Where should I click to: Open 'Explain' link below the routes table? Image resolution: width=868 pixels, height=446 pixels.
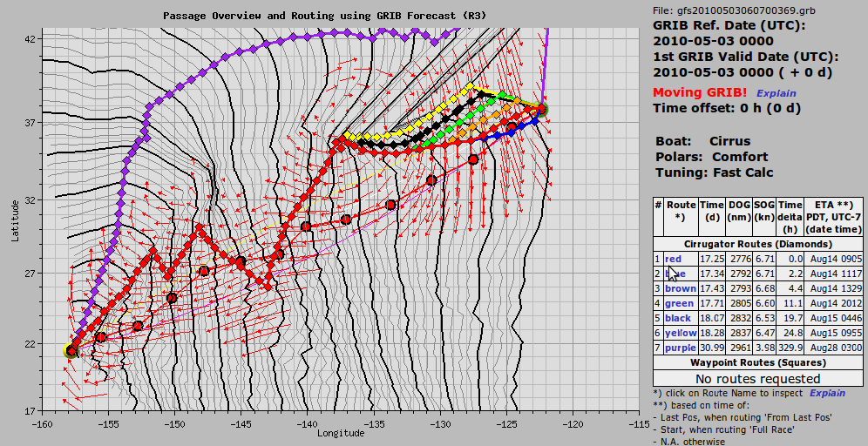[x=827, y=393]
